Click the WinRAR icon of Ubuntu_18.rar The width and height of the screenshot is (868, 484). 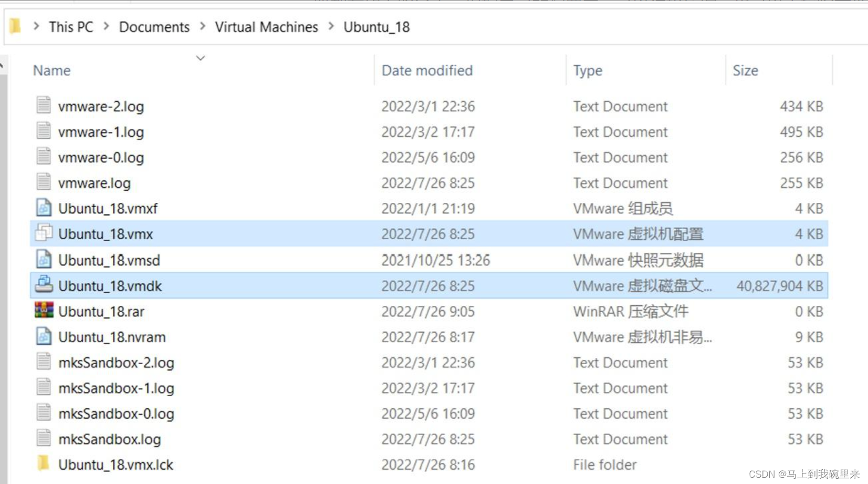point(44,311)
